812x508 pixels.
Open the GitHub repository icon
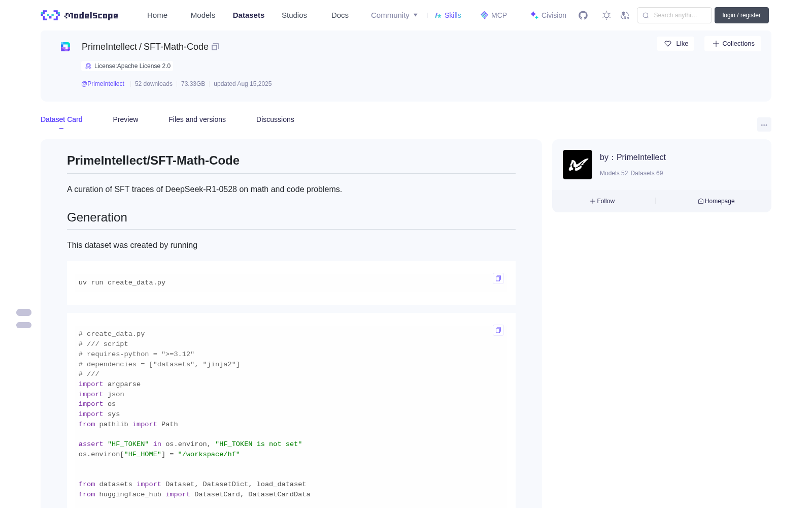(x=583, y=15)
